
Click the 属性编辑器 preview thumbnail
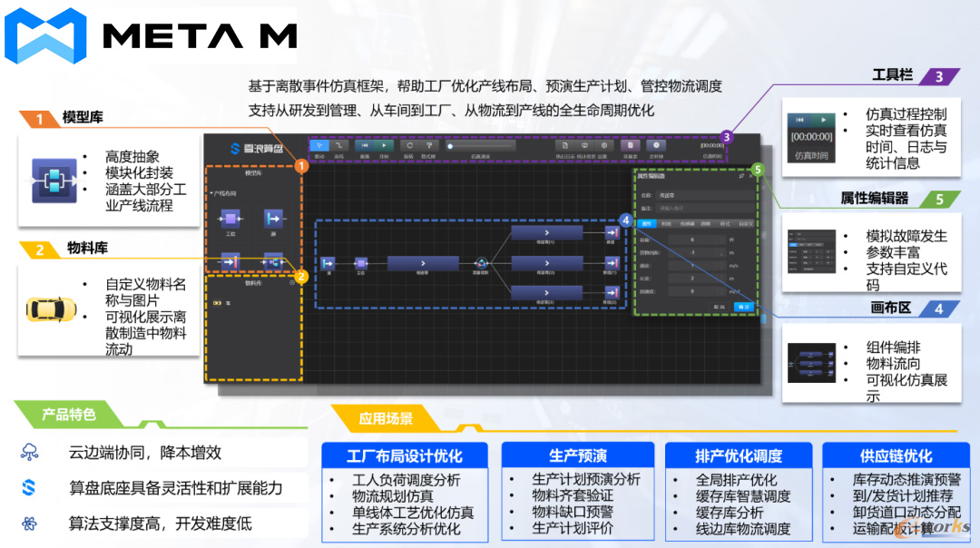point(811,251)
